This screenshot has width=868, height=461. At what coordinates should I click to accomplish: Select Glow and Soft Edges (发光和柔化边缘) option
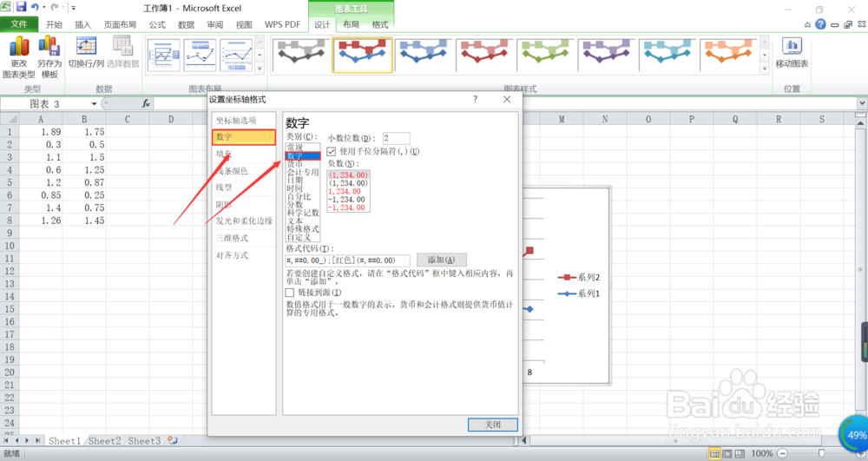point(244,221)
